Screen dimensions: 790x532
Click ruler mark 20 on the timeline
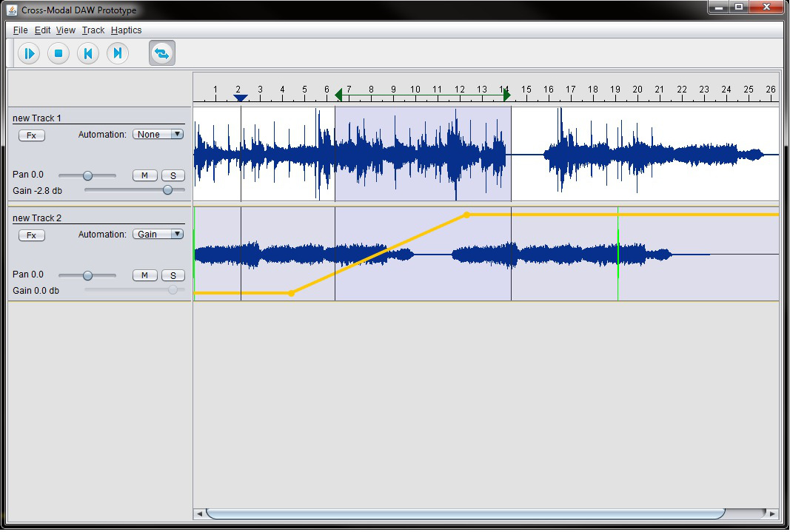(637, 90)
